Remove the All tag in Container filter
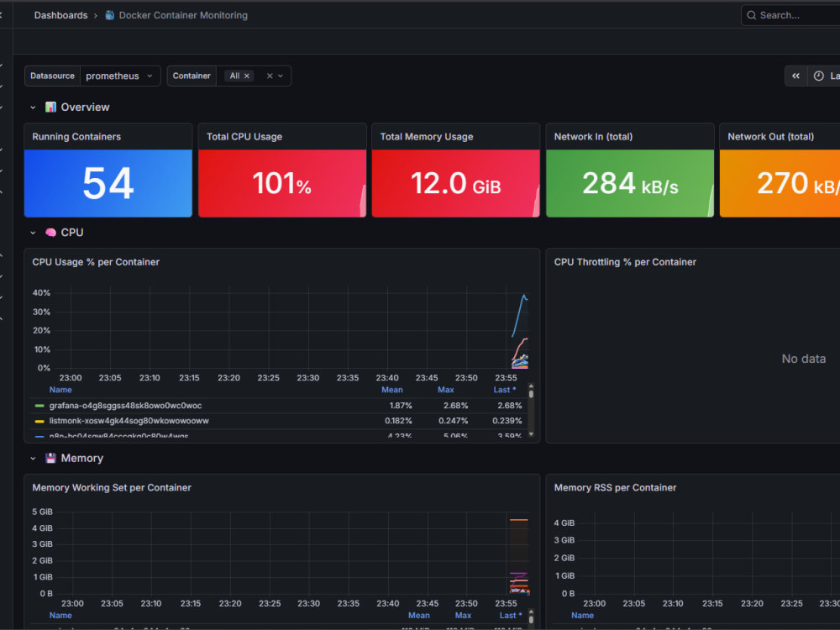Screen dimensions: 840x630 click(247, 76)
